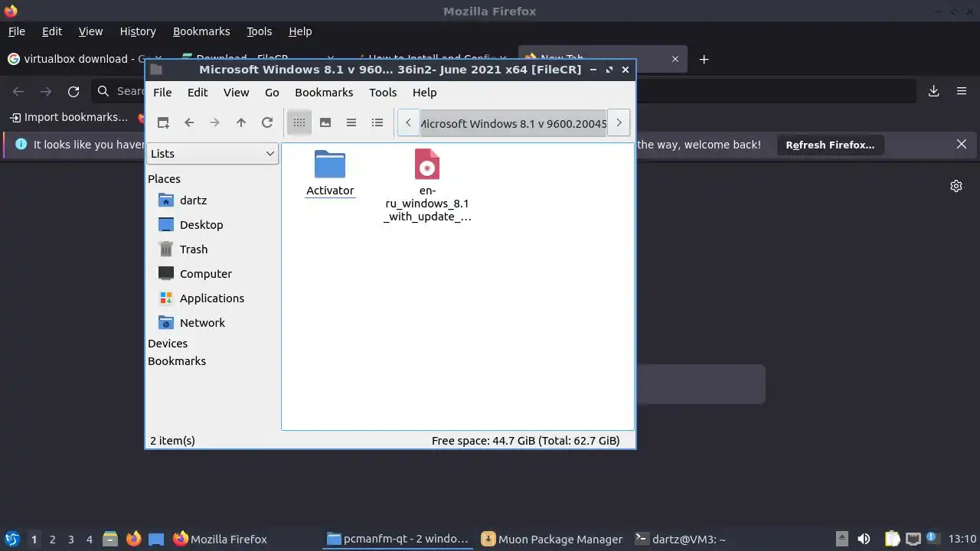Open clipboard manager tray icon
Image resolution: width=980 pixels, height=551 pixels.
[x=892, y=540]
